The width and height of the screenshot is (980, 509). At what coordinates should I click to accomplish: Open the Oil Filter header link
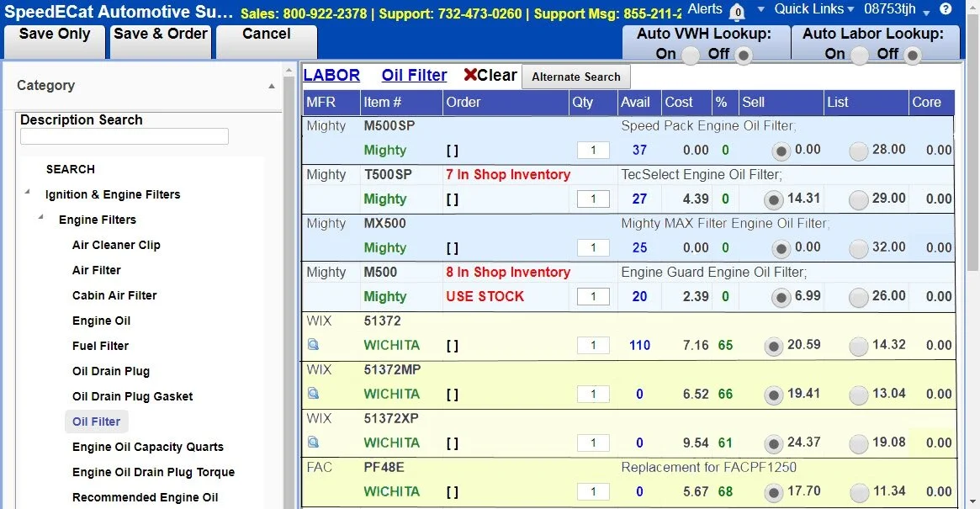coord(415,75)
